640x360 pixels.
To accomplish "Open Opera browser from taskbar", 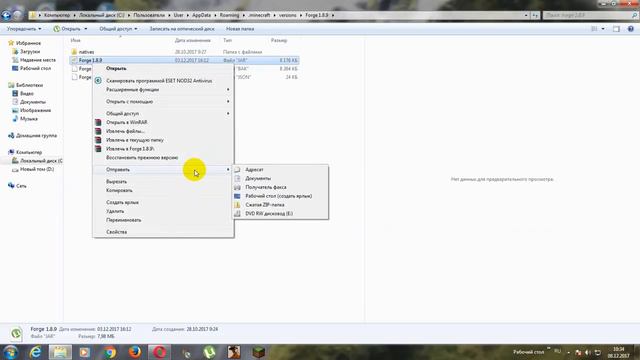I will coord(160,352).
